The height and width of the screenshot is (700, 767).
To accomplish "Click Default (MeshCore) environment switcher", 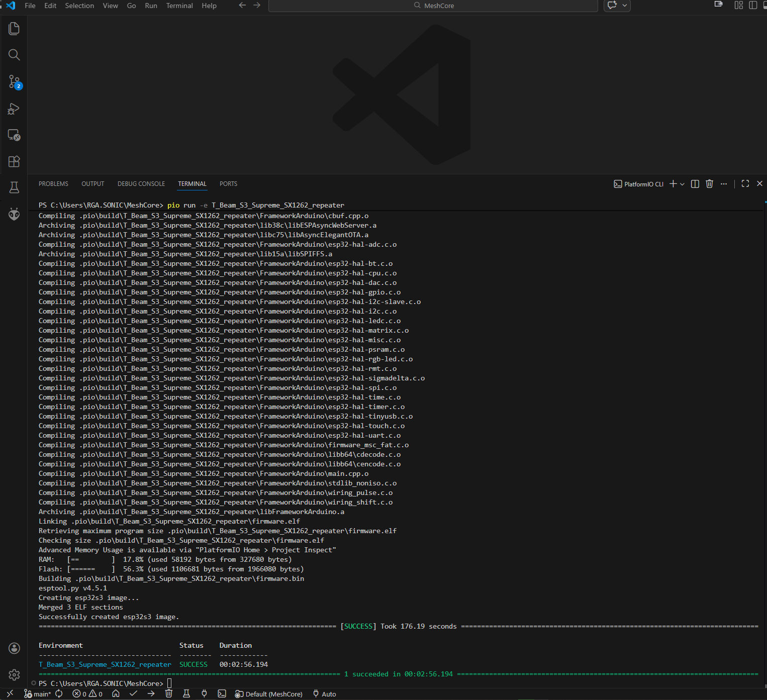I will pos(269,694).
